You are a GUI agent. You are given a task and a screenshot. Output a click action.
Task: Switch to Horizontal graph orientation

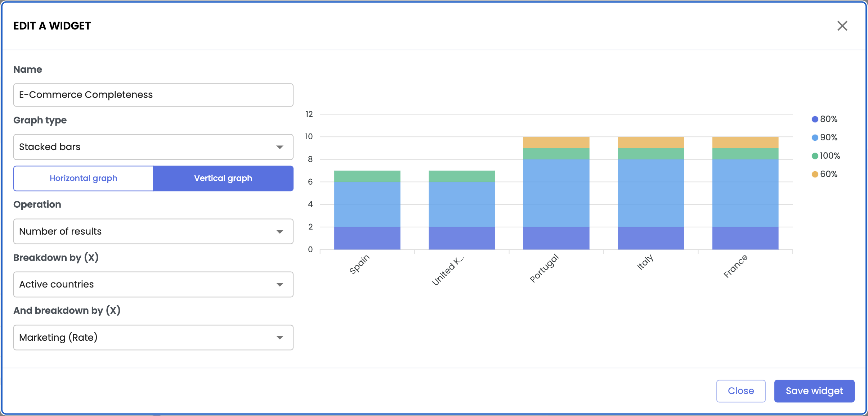click(x=84, y=178)
